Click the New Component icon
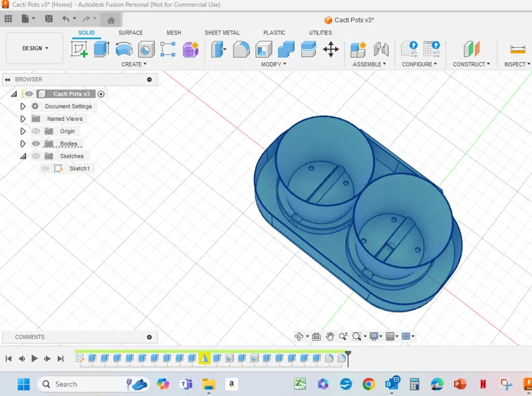The image size is (532, 396). point(358,49)
